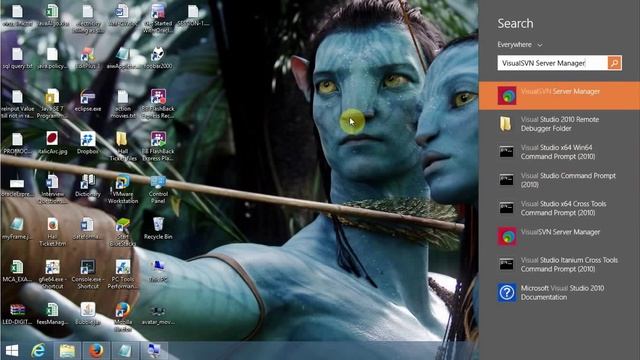The height and width of the screenshot is (360, 640).
Task: Select the Hall Ticket files folder
Action: (122, 146)
